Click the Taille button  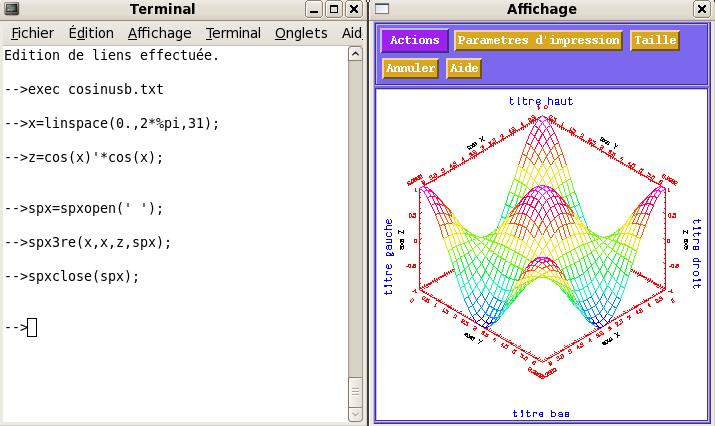(x=655, y=41)
